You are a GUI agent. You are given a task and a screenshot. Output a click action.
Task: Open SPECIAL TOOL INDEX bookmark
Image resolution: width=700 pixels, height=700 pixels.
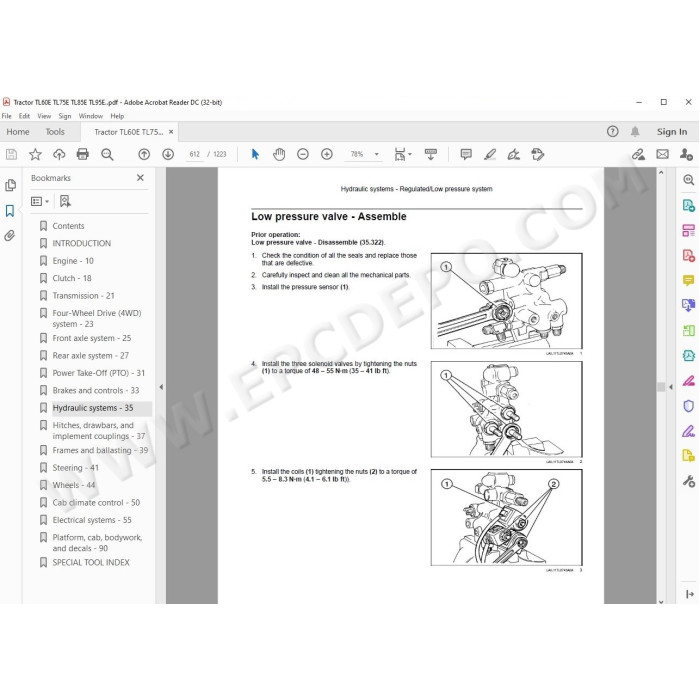91,562
